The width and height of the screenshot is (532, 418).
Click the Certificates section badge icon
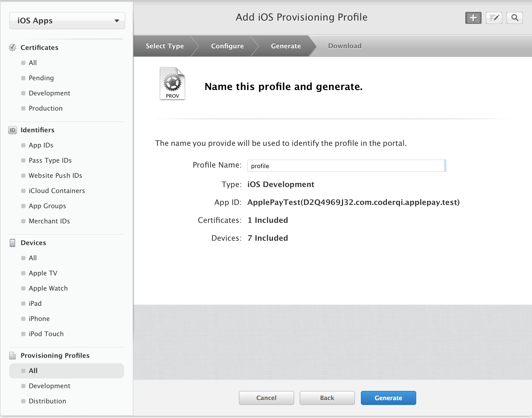12,47
